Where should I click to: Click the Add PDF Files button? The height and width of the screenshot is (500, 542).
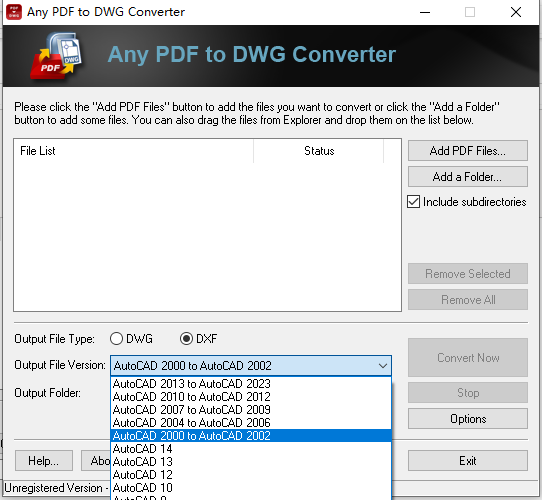point(468,151)
